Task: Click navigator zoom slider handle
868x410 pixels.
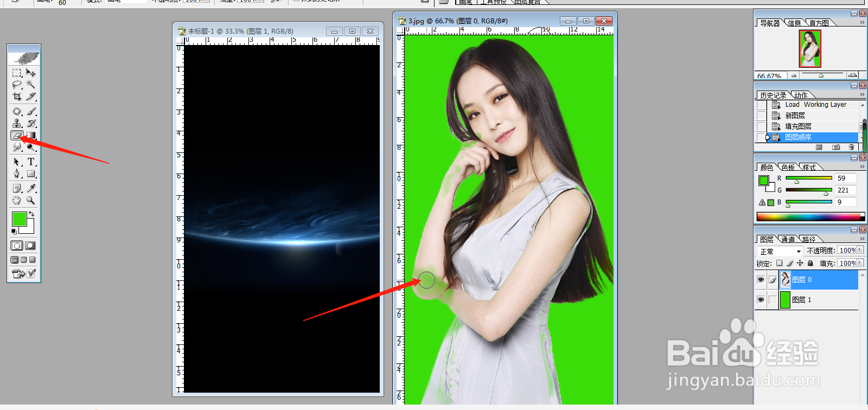Action: [x=821, y=75]
